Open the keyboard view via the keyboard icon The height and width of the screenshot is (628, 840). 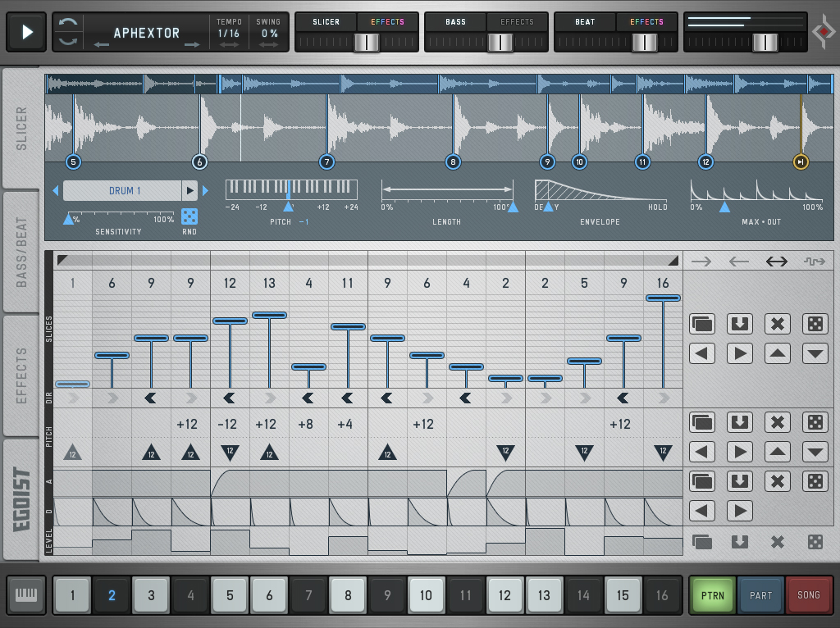point(26,595)
